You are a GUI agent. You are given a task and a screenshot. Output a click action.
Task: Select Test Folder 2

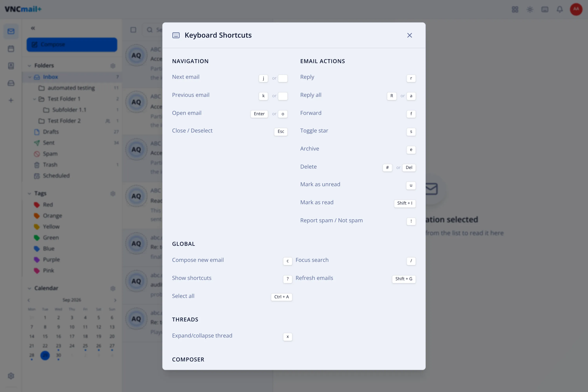[72, 121]
